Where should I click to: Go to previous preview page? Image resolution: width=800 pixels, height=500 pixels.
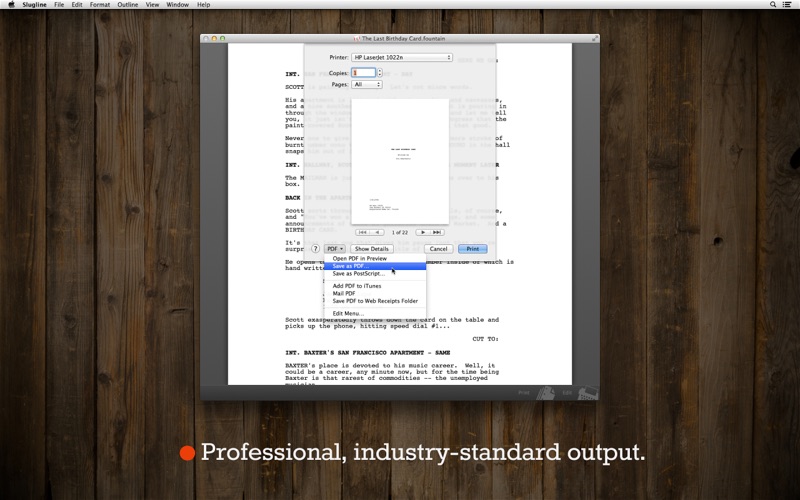[x=377, y=232]
